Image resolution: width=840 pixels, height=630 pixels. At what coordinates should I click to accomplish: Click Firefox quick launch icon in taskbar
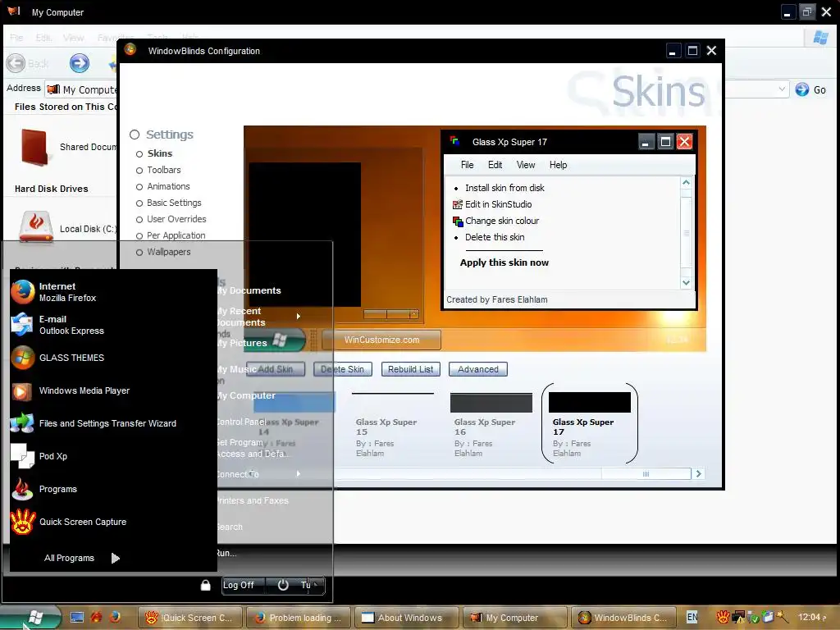point(115,617)
